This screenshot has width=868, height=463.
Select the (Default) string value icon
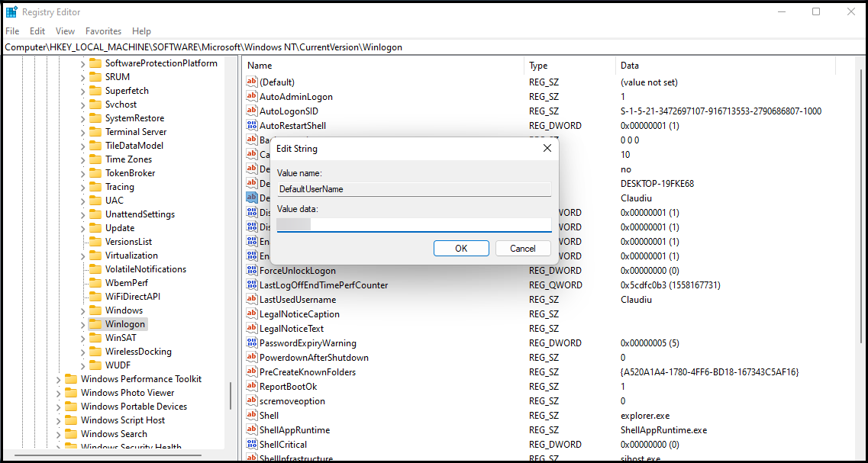pyautogui.click(x=252, y=82)
